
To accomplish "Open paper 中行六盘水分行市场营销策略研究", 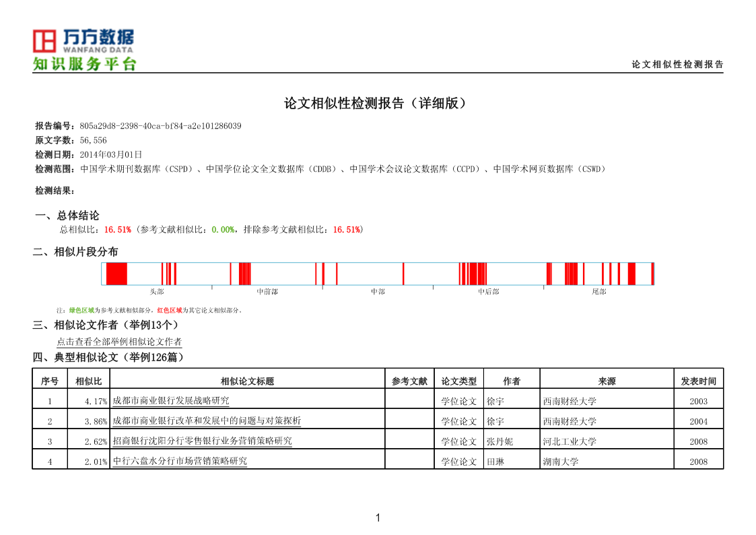I will click(x=179, y=461).
